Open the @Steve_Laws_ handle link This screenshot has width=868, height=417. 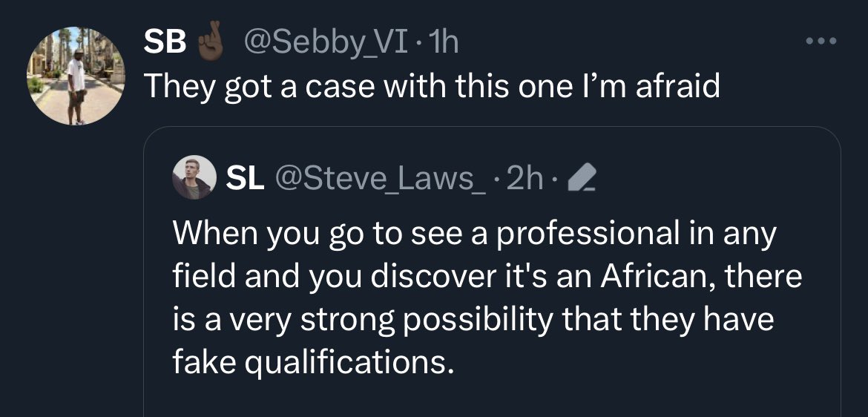tap(381, 180)
